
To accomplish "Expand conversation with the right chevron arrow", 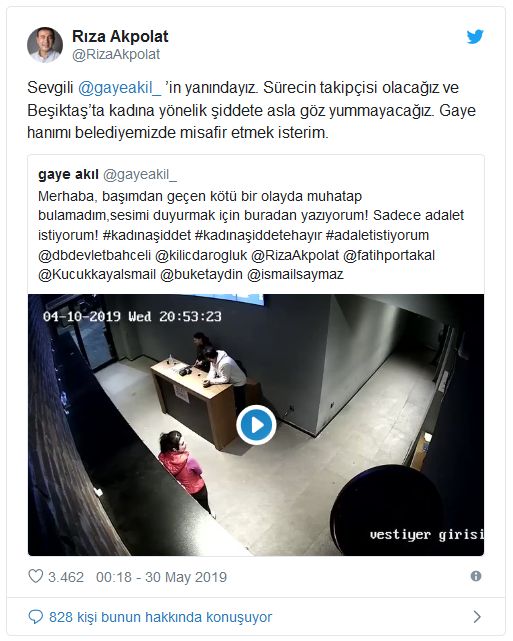I will tap(477, 616).
